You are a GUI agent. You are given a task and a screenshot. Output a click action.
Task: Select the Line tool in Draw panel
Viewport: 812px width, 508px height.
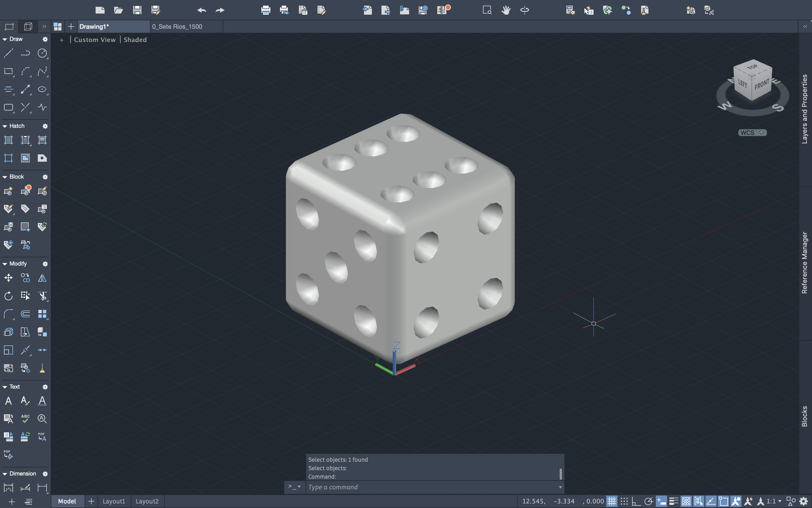click(8, 53)
